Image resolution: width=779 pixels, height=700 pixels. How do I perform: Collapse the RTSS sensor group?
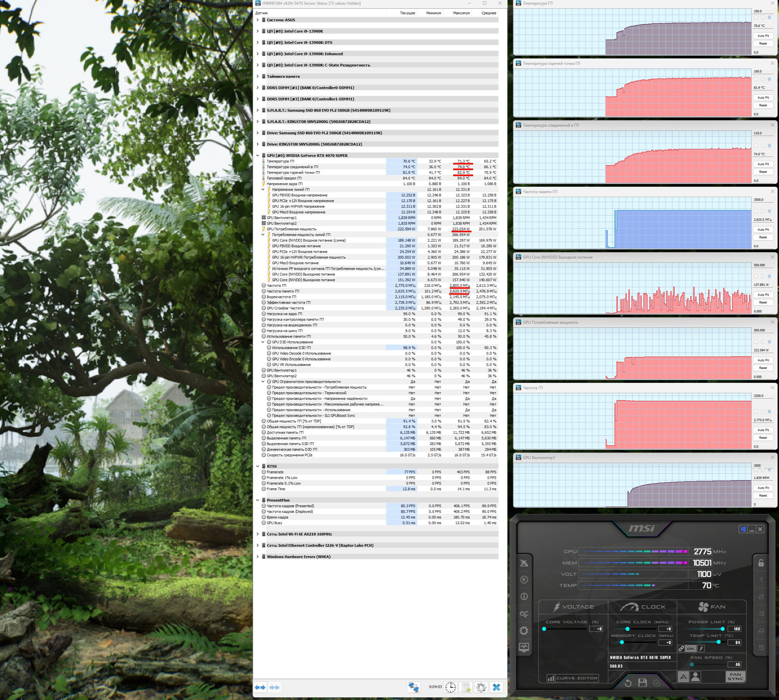tap(258, 466)
